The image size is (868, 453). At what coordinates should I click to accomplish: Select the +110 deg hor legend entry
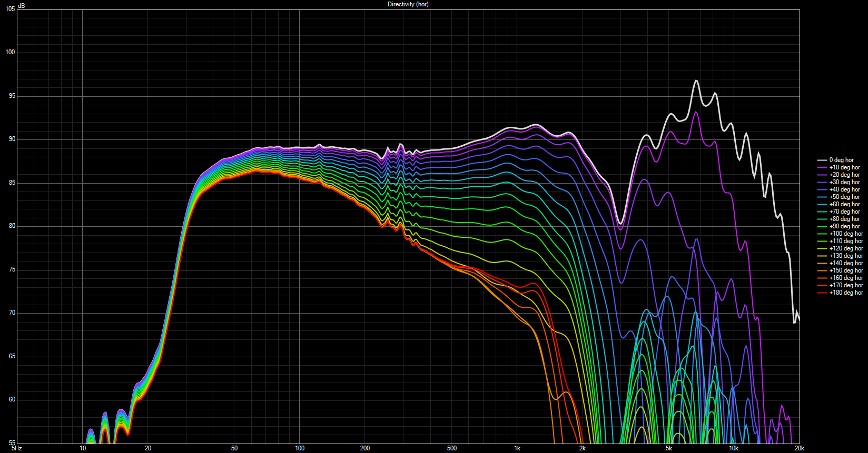click(x=840, y=241)
